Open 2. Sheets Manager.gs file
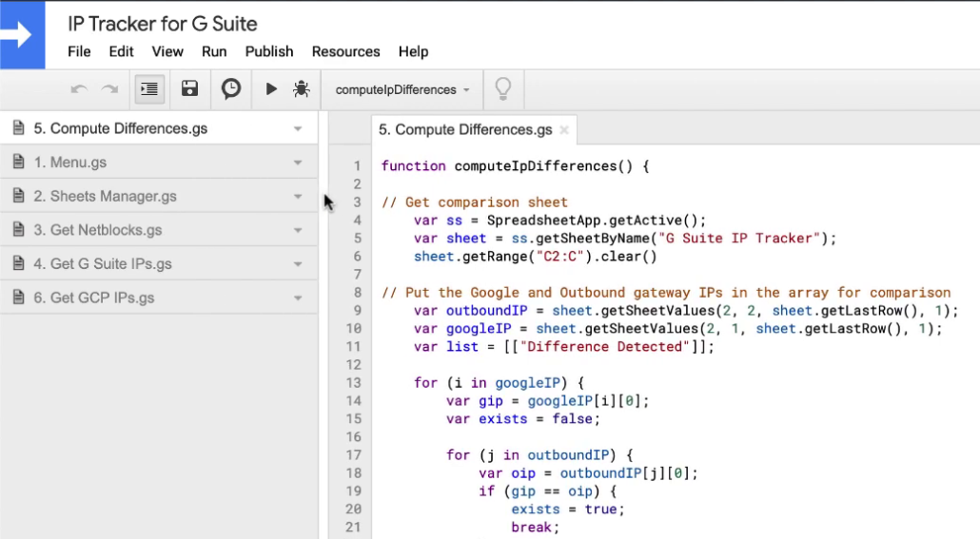Viewport: 980px width, 539px height. tap(159, 196)
